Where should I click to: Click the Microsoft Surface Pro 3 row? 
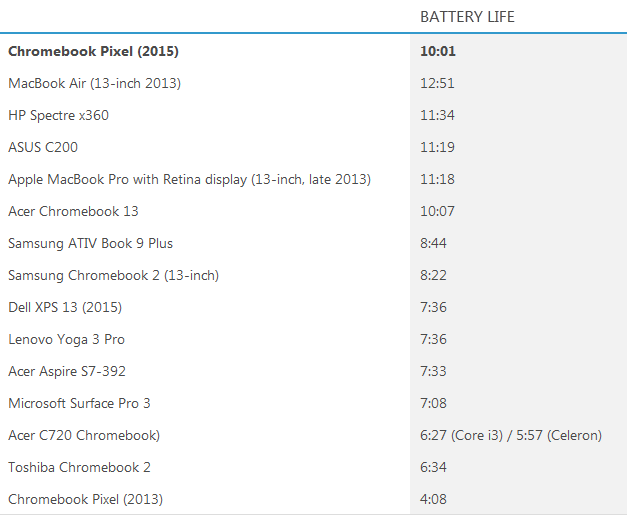coord(80,403)
